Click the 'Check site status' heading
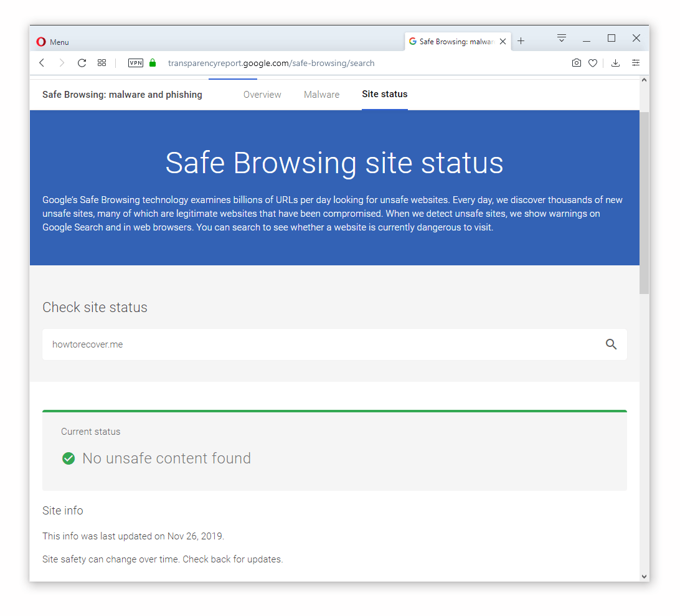This screenshot has width=680, height=616. click(x=95, y=308)
